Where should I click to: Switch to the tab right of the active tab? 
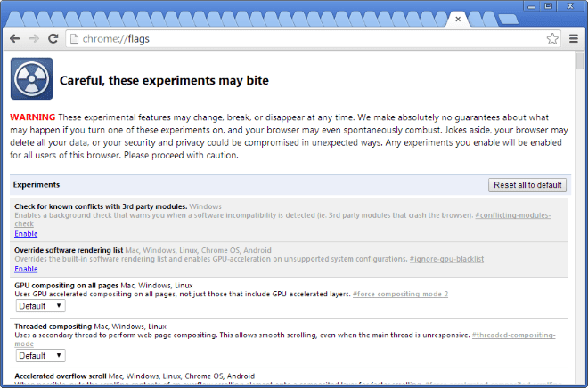(x=475, y=19)
